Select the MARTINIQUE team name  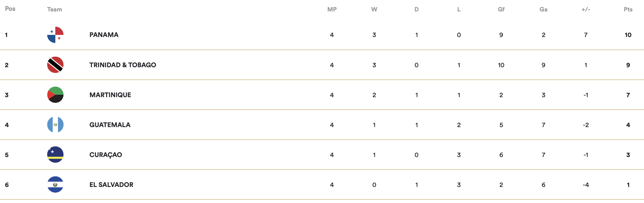pos(110,95)
